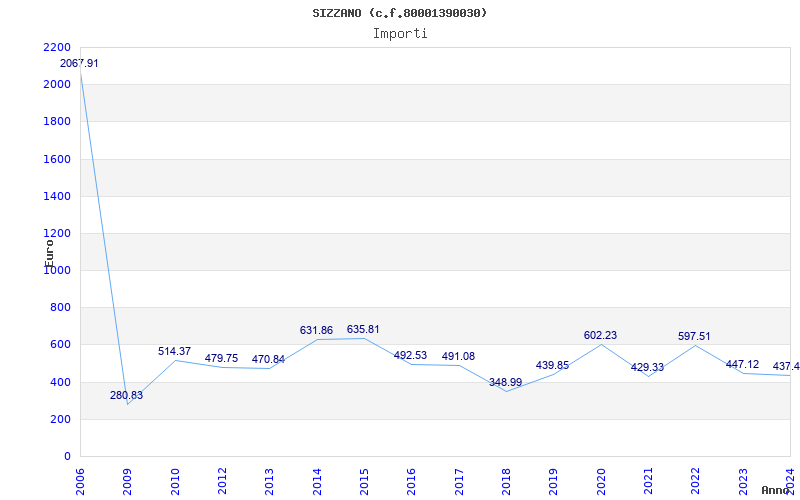800x500 pixels.
Task: Select the 2006 x-axis label
Action: [80, 482]
